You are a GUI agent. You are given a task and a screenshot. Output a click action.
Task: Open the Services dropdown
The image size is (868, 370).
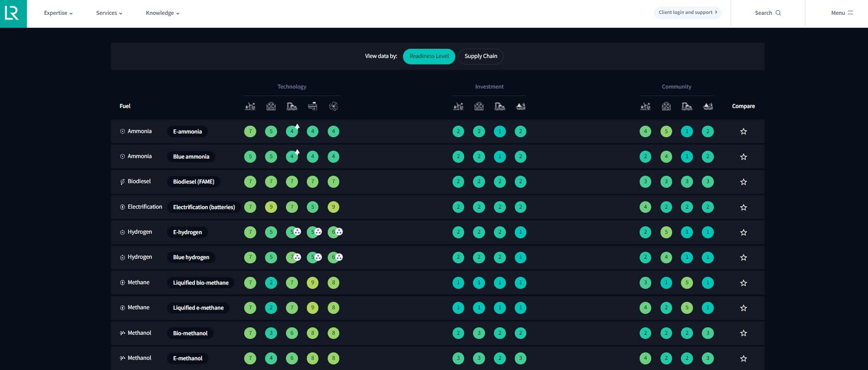(x=109, y=13)
